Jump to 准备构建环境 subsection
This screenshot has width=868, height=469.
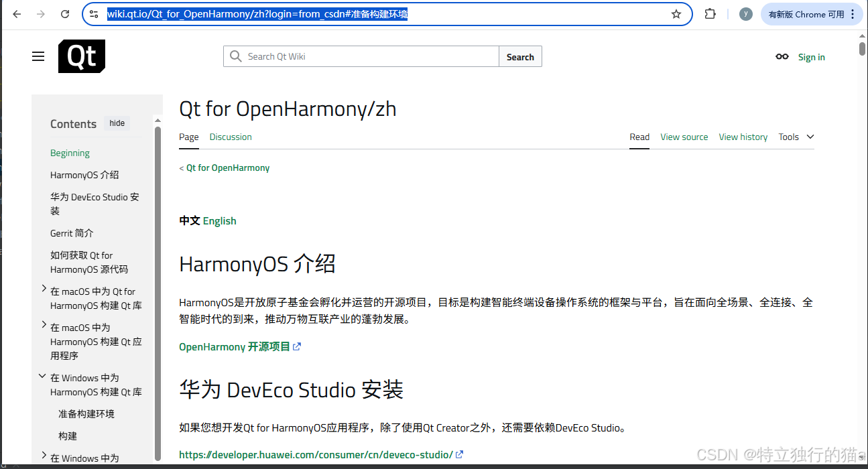click(x=86, y=414)
